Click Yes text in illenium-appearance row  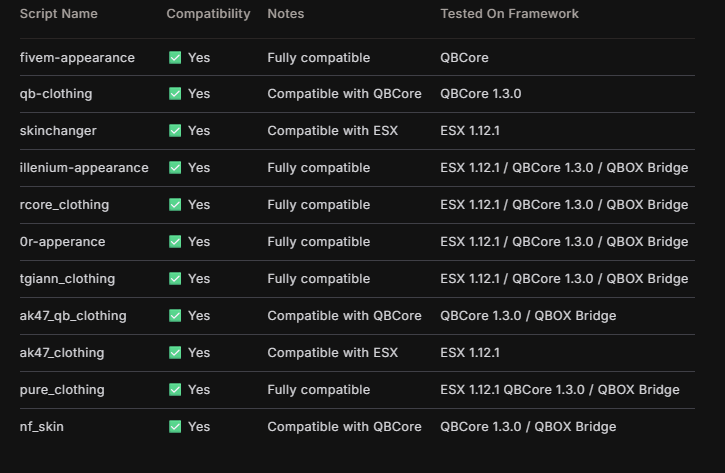pyautogui.click(x=199, y=168)
